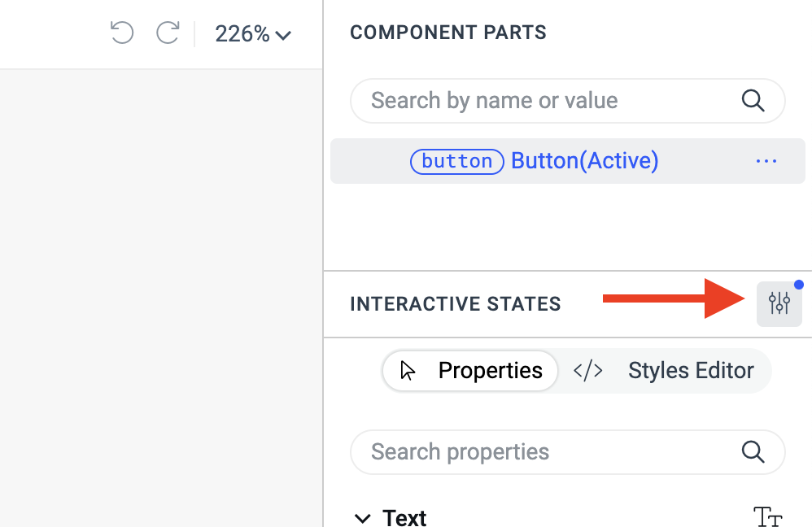
Task: Click the 'Search properties' input field
Action: (545, 452)
